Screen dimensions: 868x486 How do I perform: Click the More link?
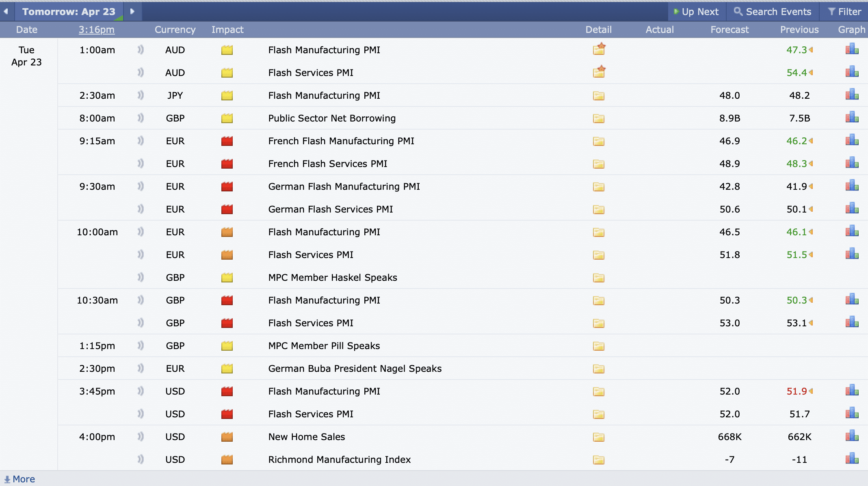pyautogui.click(x=19, y=479)
